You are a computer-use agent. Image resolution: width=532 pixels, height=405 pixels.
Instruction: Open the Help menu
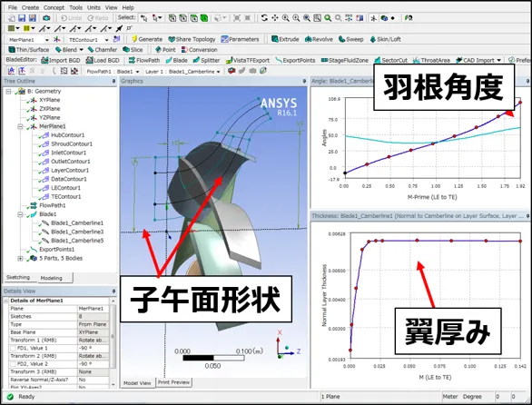pos(128,7)
